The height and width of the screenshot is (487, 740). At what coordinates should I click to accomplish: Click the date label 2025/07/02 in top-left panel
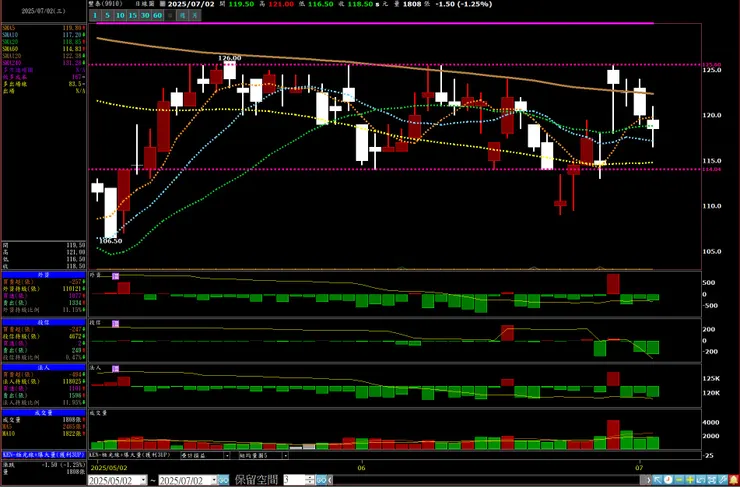click(43, 11)
